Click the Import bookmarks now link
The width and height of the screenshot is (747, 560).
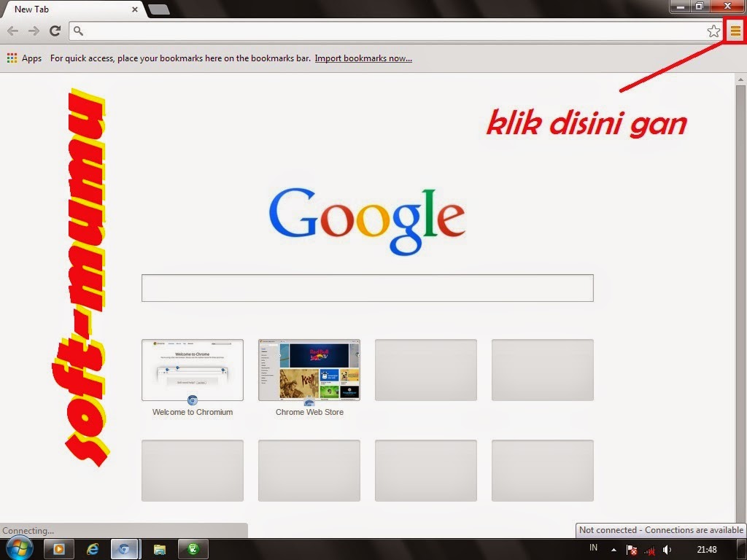pos(363,58)
